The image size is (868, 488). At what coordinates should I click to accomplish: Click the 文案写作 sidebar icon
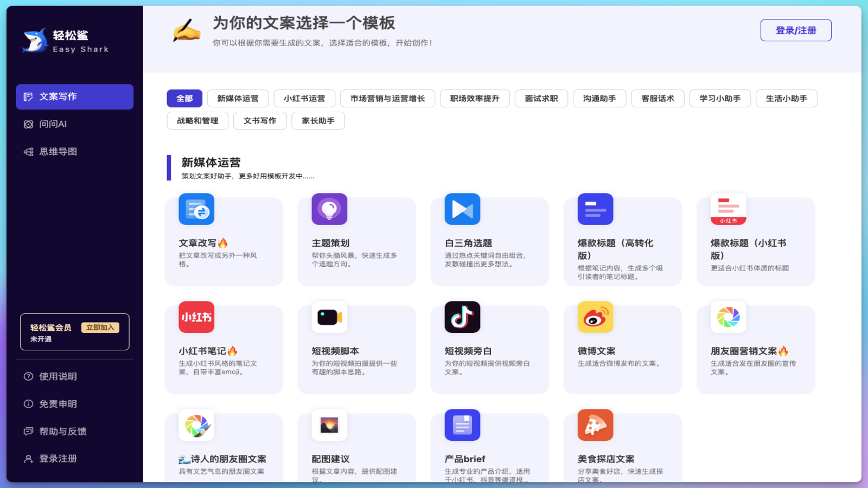pyautogui.click(x=28, y=97)
